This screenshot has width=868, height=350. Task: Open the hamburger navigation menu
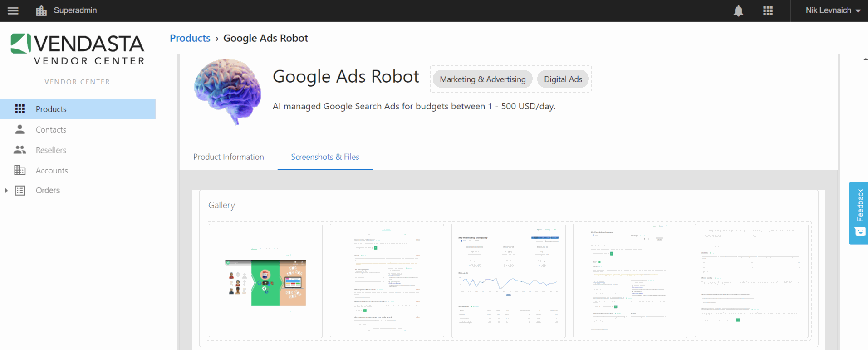13,10
